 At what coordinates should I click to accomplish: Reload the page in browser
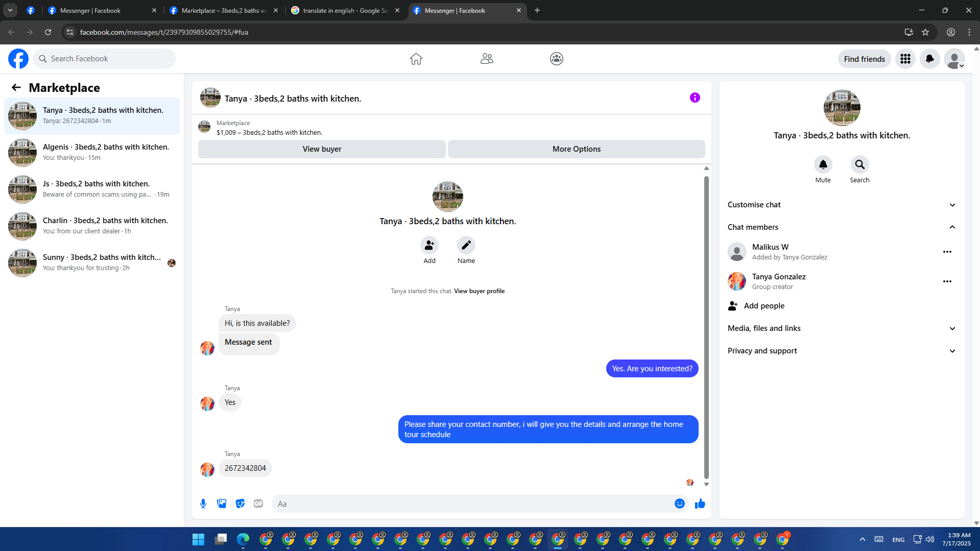[48, 32]
